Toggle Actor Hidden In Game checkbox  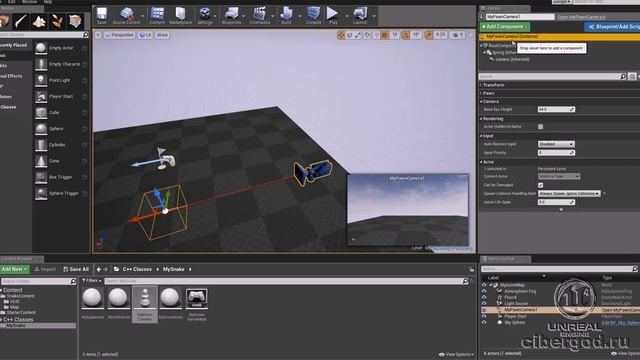[x=540, y=127]
